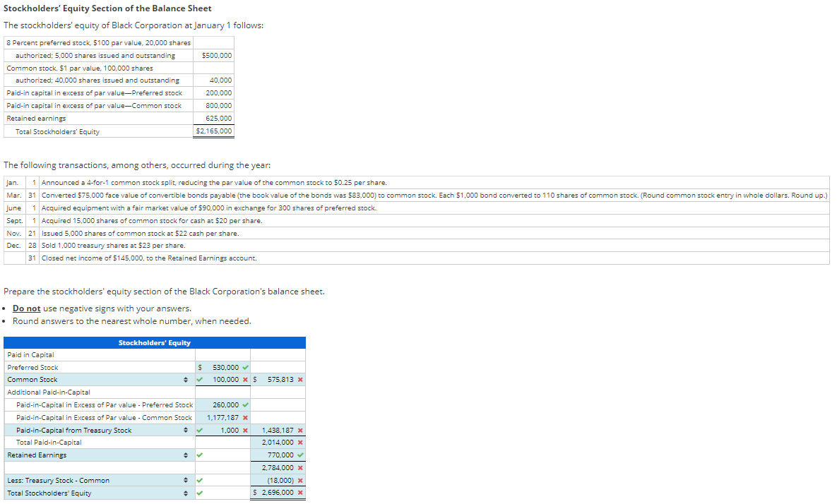
Task: Click the Stockholders' Equity header bar
Action: tap(154, 342)
